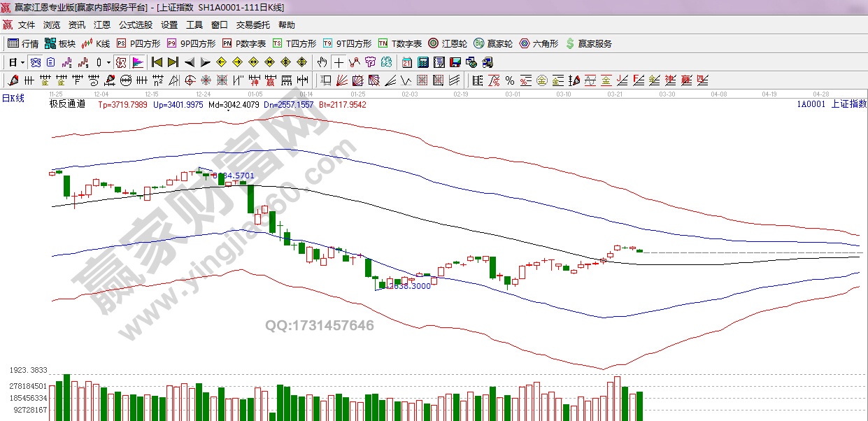Click the jump-to-first-bar arrow icon

pyautogui.click(x=157, y=62)
